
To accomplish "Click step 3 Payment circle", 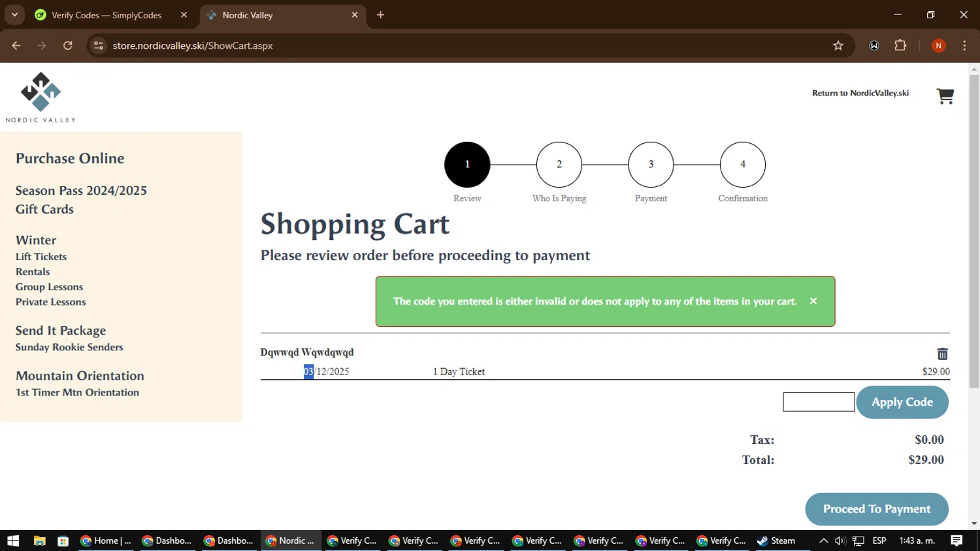I will point(651,165).
